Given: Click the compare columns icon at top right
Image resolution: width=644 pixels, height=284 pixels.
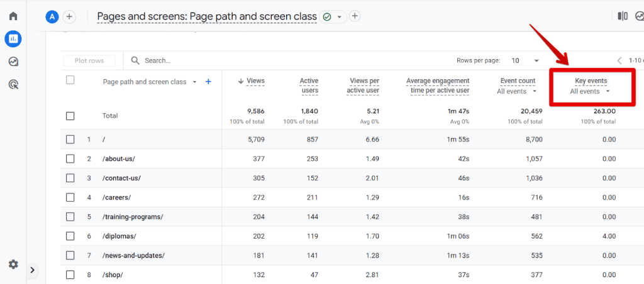Looking at the screenshot, I should pos(623,16).
